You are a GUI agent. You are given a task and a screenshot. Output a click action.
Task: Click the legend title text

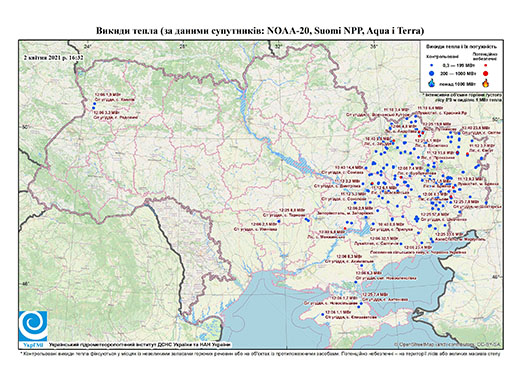(x=462, y=47)
